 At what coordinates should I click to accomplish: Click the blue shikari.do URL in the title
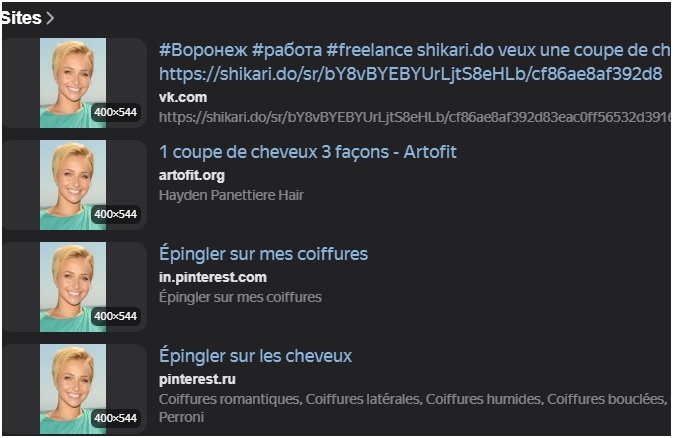410,74
